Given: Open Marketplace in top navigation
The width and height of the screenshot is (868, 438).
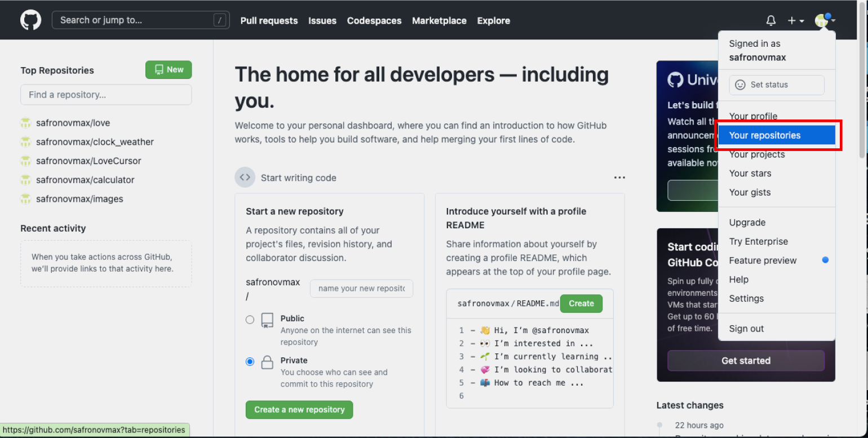Looking at the screenshot, I should click(x=439, y=21).
